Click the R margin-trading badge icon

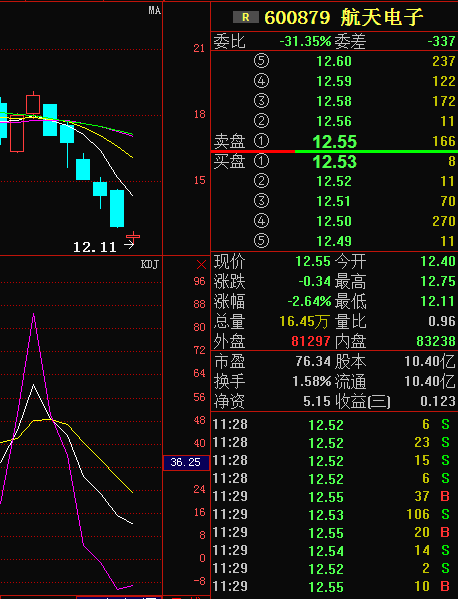[246, 17]
